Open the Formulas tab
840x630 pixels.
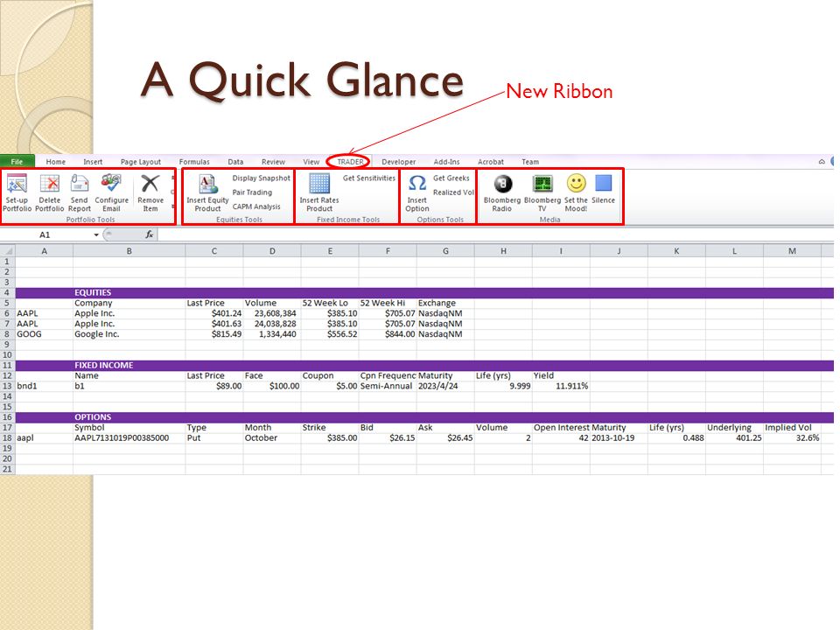click(194, 162)
